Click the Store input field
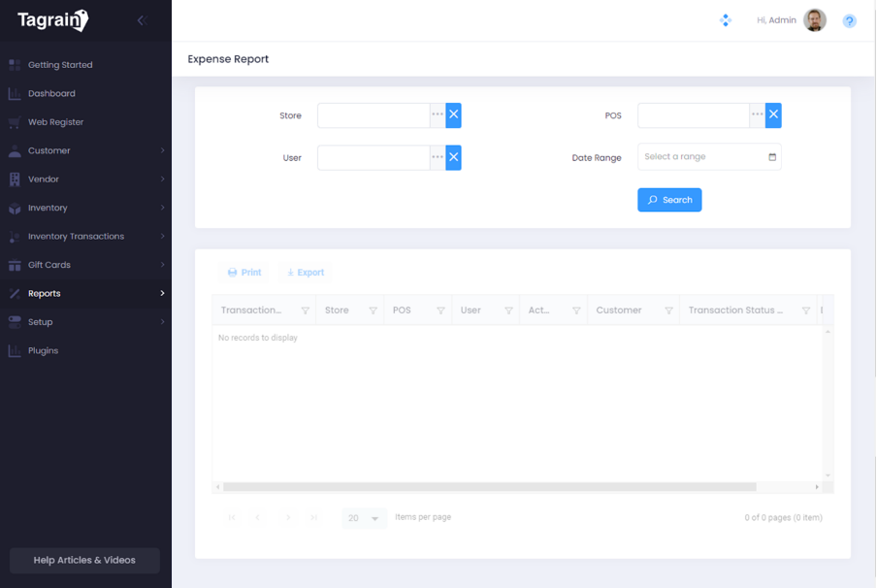The height and width of the screenshot is (588, 877). point(374,115)
